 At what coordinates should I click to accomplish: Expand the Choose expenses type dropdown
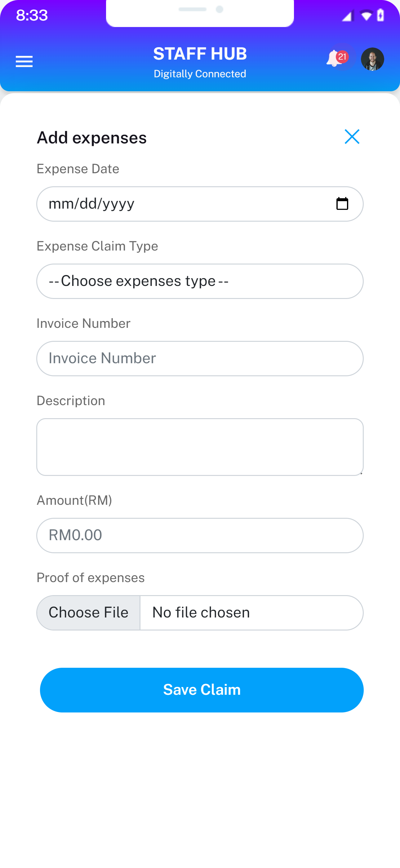tap(200, 281)
